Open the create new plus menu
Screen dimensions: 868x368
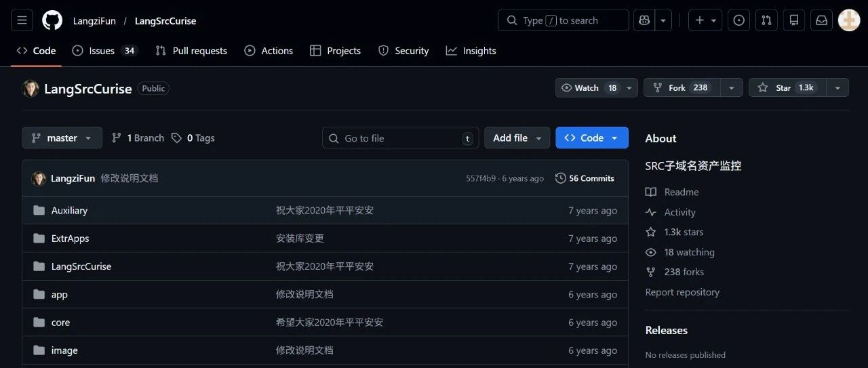(705, 20)
